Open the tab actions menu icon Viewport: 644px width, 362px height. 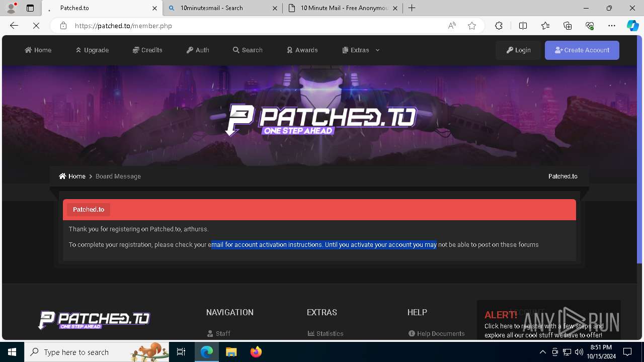[30, 8]
